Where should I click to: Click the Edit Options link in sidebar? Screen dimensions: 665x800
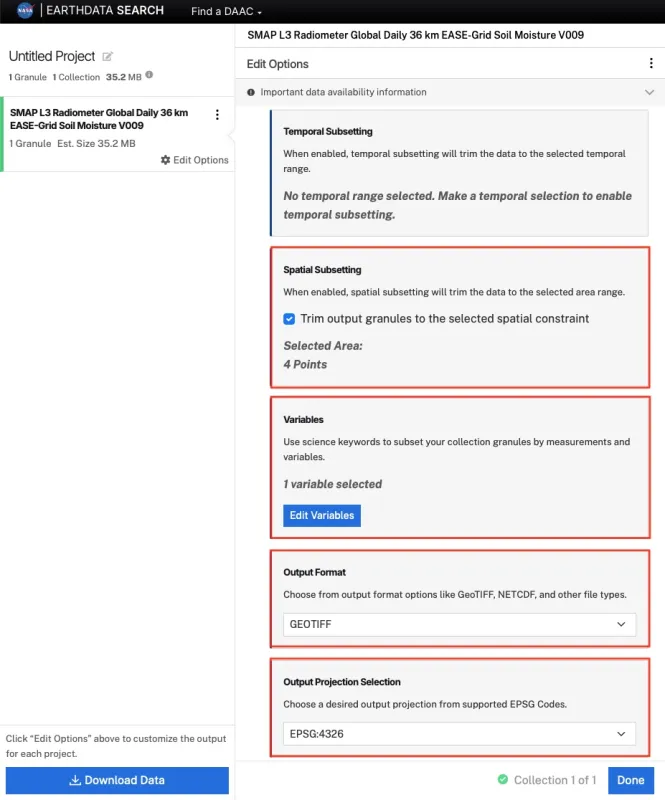[x=201, y=160]
